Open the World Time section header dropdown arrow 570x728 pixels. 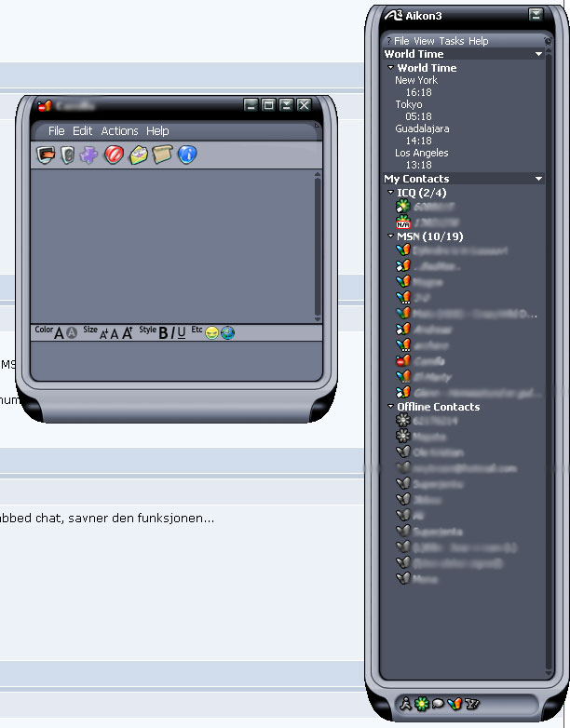(x=538, y=54)
